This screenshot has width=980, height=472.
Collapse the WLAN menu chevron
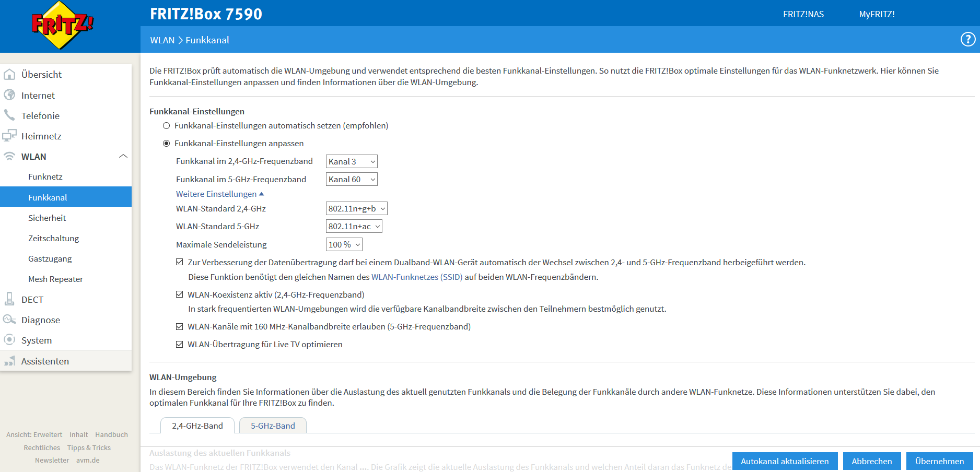(x=123, y=156)
